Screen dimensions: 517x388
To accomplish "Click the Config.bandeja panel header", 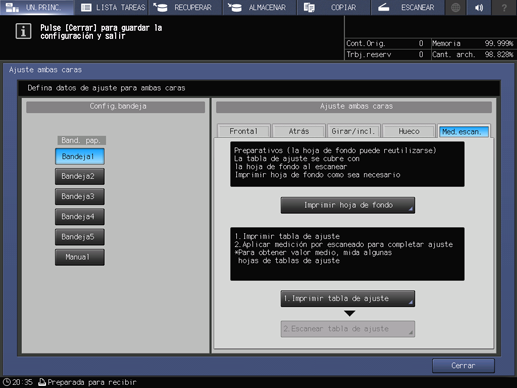I will coord(115,107).
